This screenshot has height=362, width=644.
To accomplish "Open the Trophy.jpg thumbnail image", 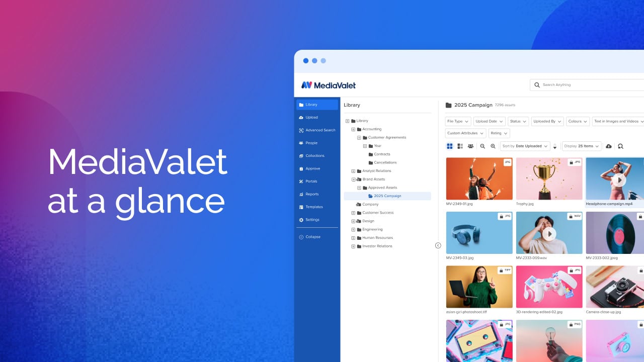I will coord(549,178).
